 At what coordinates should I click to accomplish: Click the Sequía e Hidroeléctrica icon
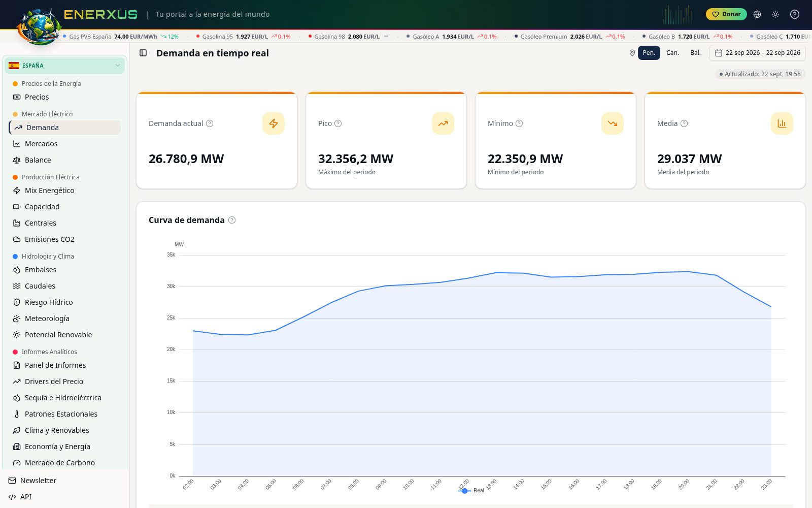(17, 398)
